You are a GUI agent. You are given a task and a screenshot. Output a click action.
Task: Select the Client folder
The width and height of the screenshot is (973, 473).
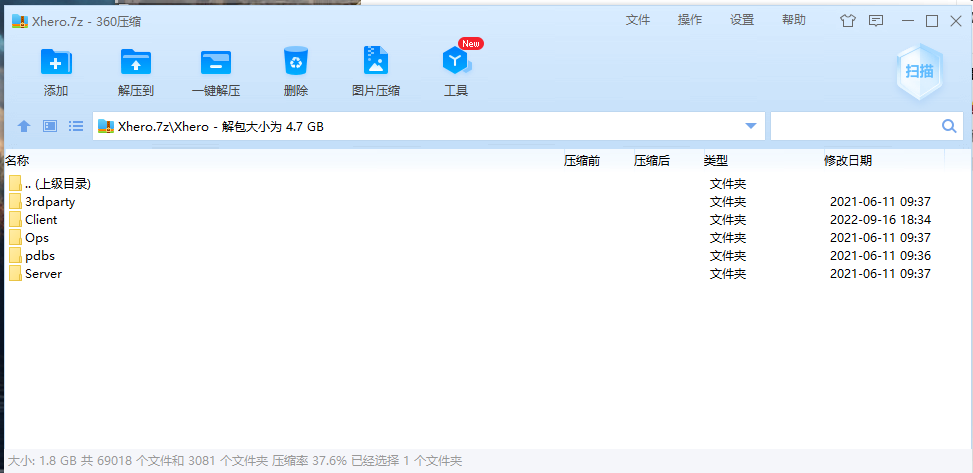pyautogui.click(x=41, y=220)
